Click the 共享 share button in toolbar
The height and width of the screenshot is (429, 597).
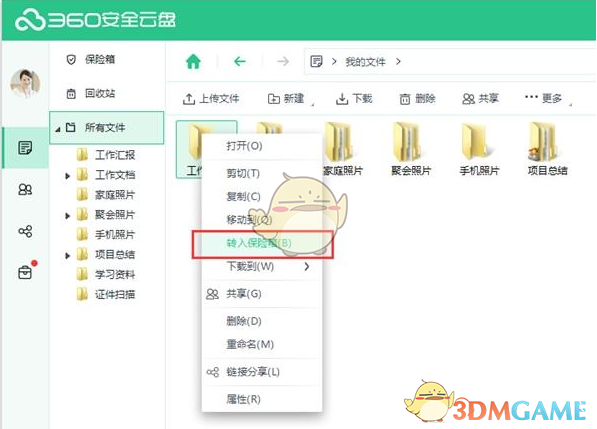(480, 99)
